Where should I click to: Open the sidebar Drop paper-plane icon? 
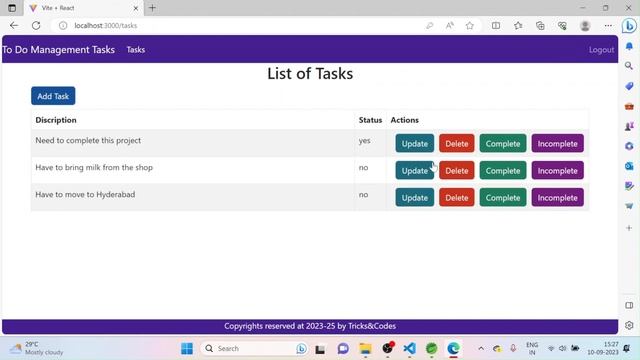[629, 206]
